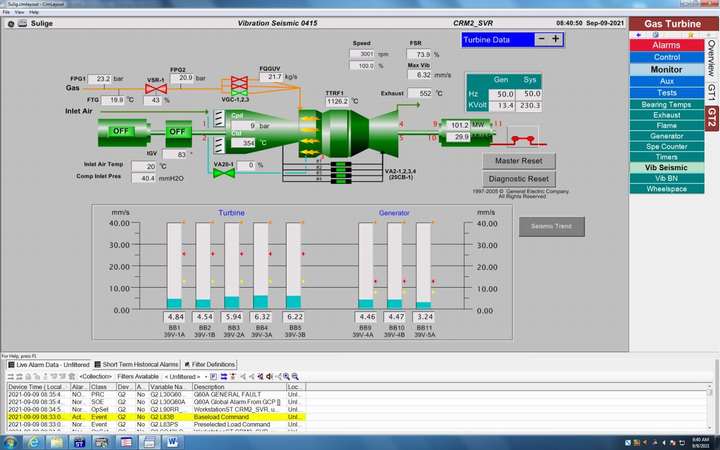Click the round icon left of Sulige title

point(11,23)
